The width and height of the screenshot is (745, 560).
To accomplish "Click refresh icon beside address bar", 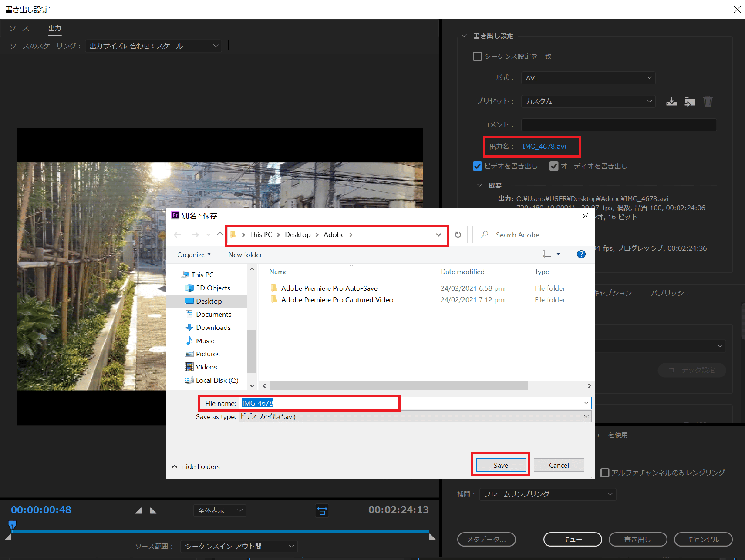I will tap(458, 235).
